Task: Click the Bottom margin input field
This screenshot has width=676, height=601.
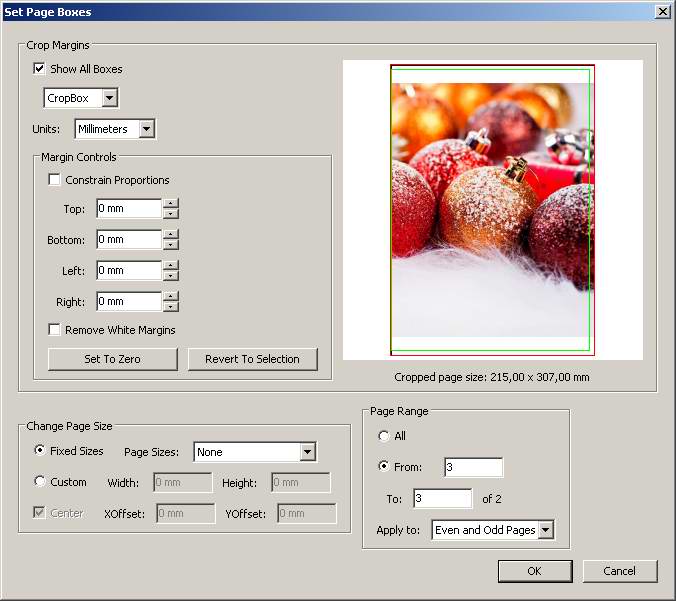Action: [129, 239]
